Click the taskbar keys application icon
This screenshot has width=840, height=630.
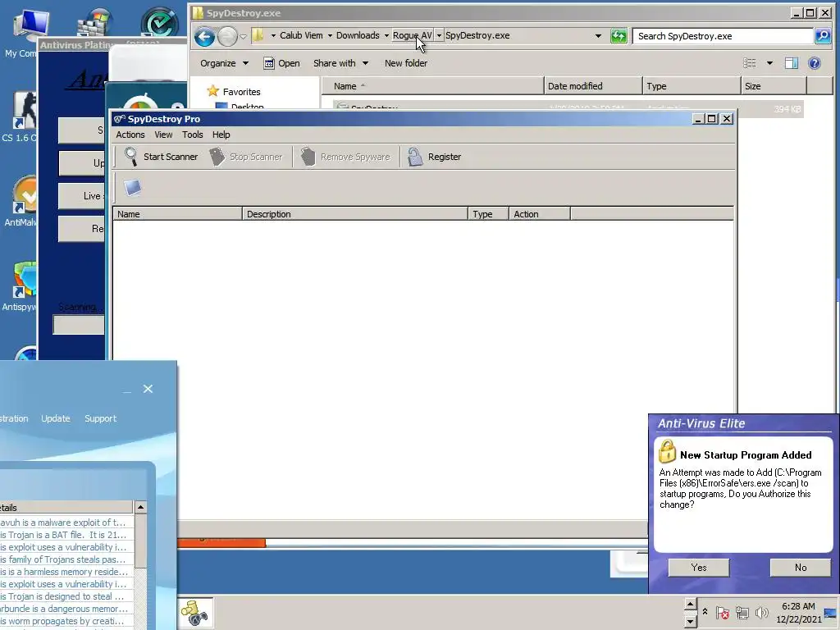click(195, 613)
